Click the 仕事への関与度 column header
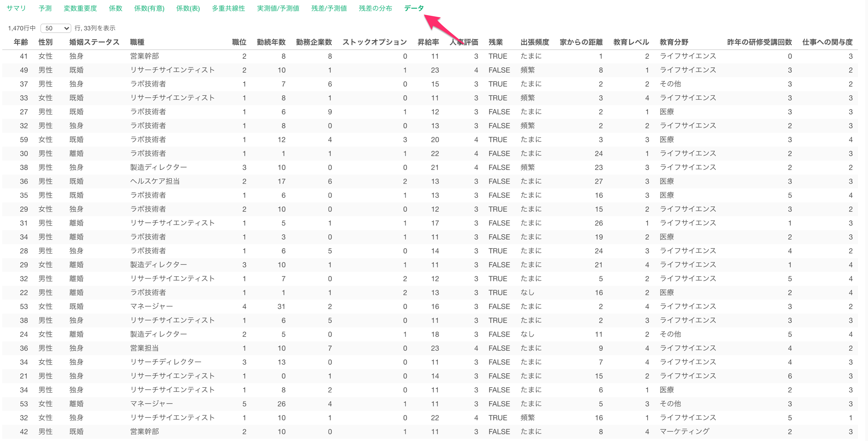868x441 pixels. click(x=827, y=42)
